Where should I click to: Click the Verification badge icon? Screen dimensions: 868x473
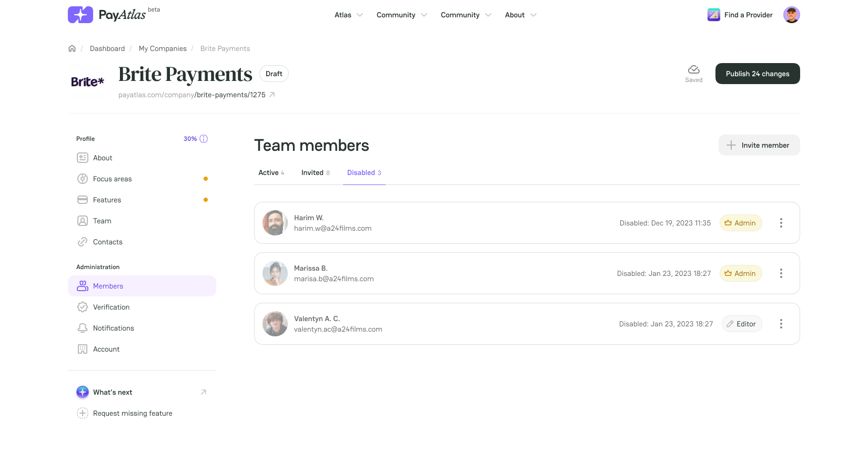click(x=83, y=307)
